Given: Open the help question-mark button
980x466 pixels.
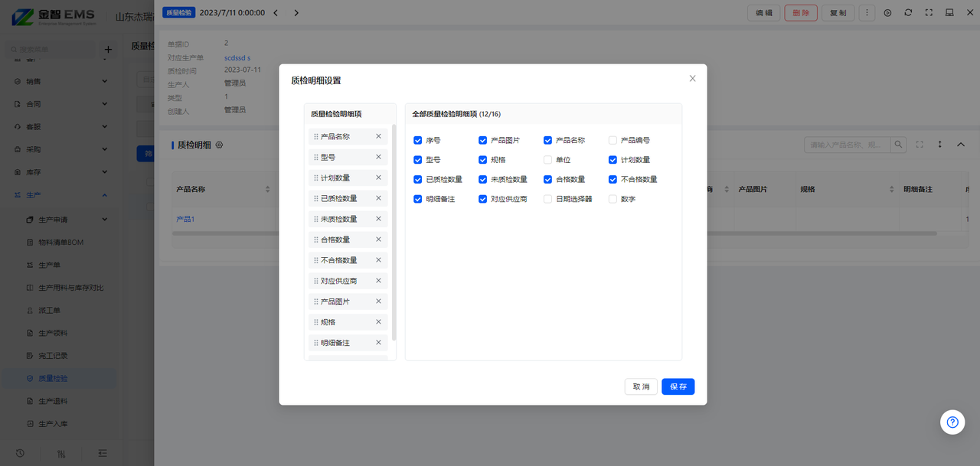Looking at the screenshot, I should click(952, 422).
